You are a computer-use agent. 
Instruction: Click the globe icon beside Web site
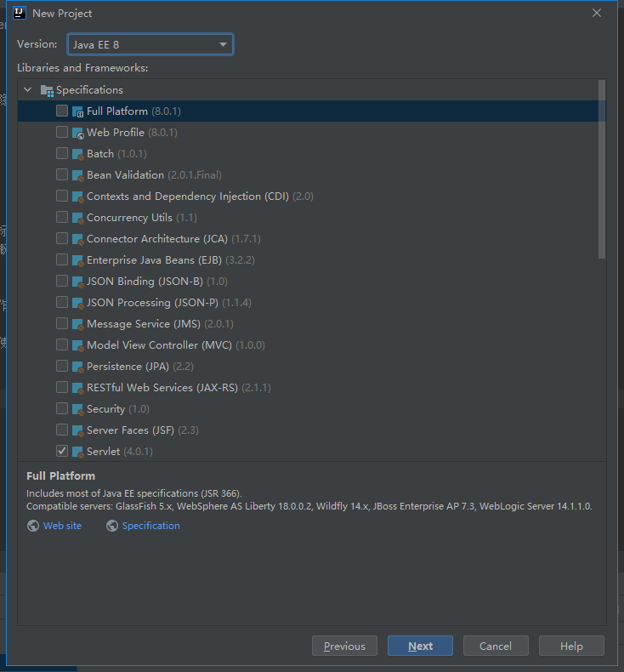coord(33,526)
